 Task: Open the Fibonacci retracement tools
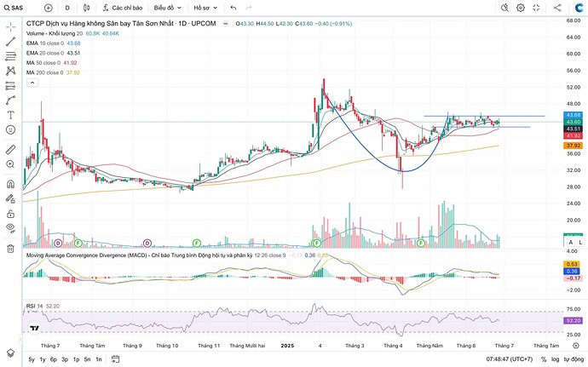[x=10, y=56]
